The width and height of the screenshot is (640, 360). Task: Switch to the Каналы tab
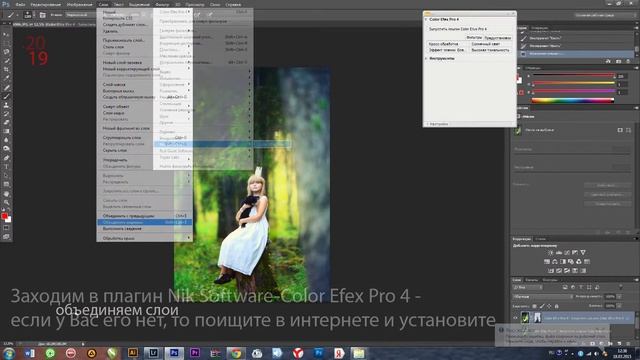click(531, 280)
